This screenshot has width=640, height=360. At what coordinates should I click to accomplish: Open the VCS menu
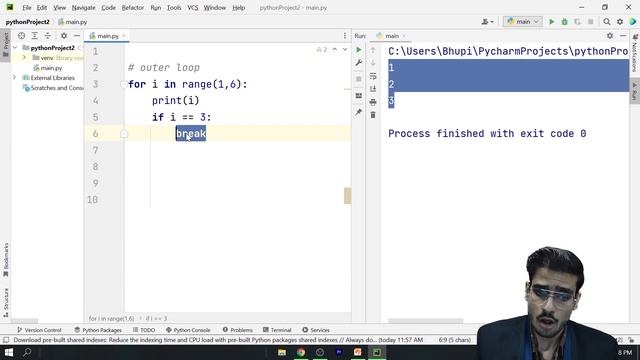193,8
